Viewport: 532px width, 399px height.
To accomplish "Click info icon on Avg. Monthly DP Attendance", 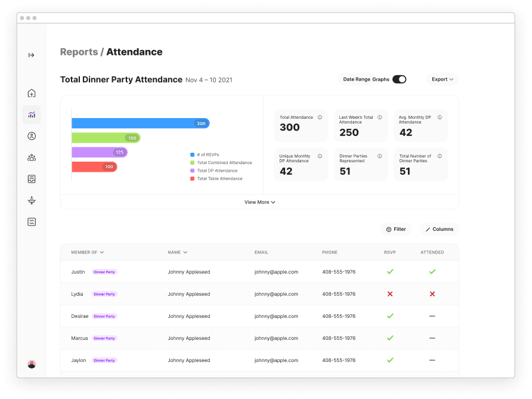I will click(x=440, y=117).
